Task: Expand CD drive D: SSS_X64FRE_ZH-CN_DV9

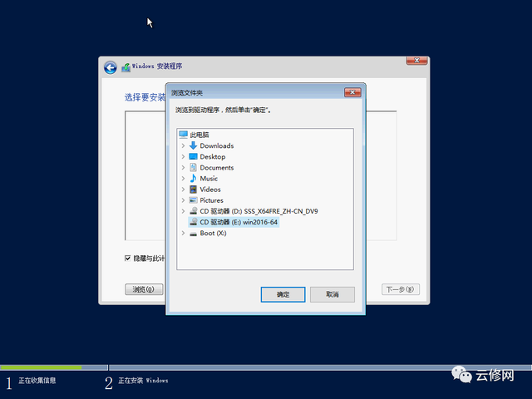Action: [183, 211]
